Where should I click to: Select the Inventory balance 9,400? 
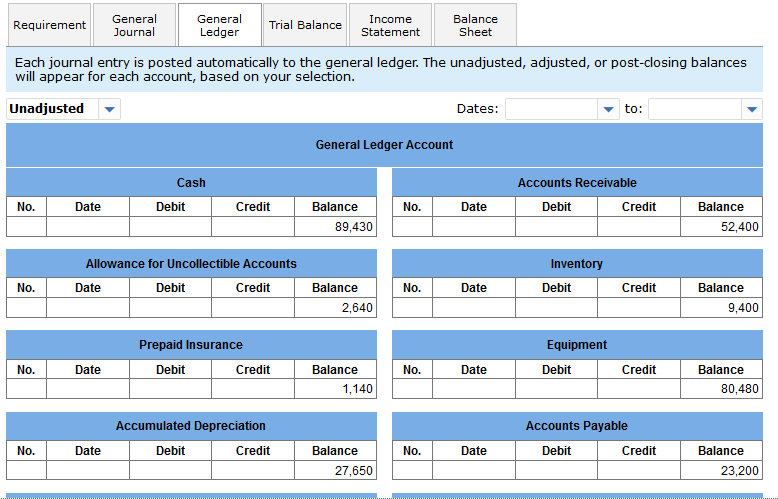721,308
